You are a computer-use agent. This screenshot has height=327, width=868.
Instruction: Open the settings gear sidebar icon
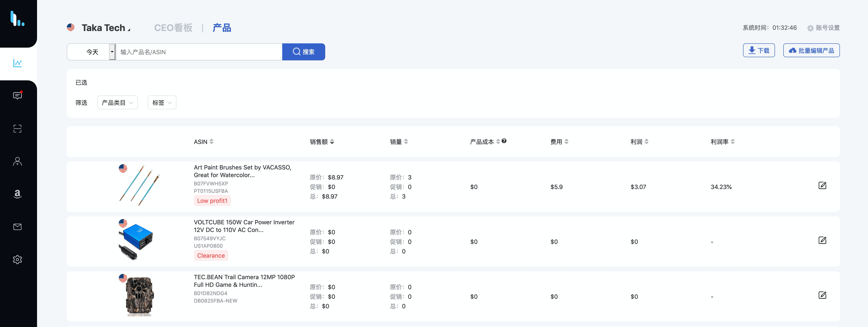tap(17, 259)
